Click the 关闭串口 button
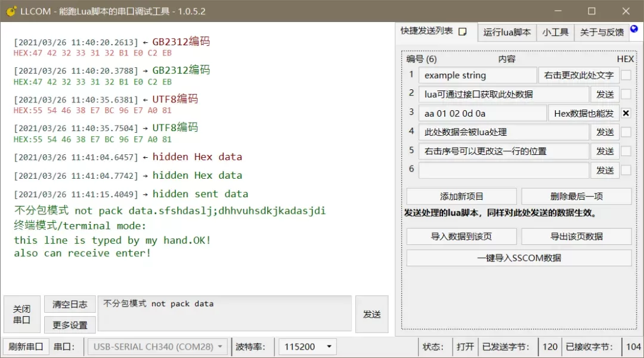This screenshot has width=644, height=358. pyautogui.click(x=22, y=315)
